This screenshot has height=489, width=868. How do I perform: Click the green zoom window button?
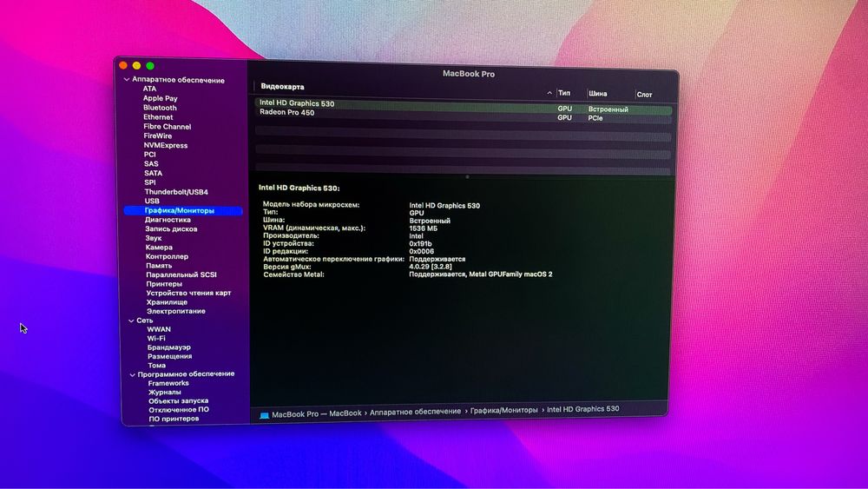click(x=150, y=66)
